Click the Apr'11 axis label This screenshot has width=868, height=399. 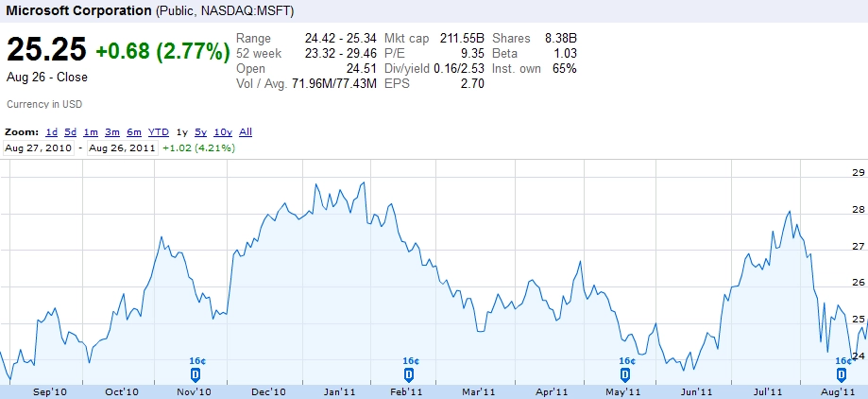point(552,392)
